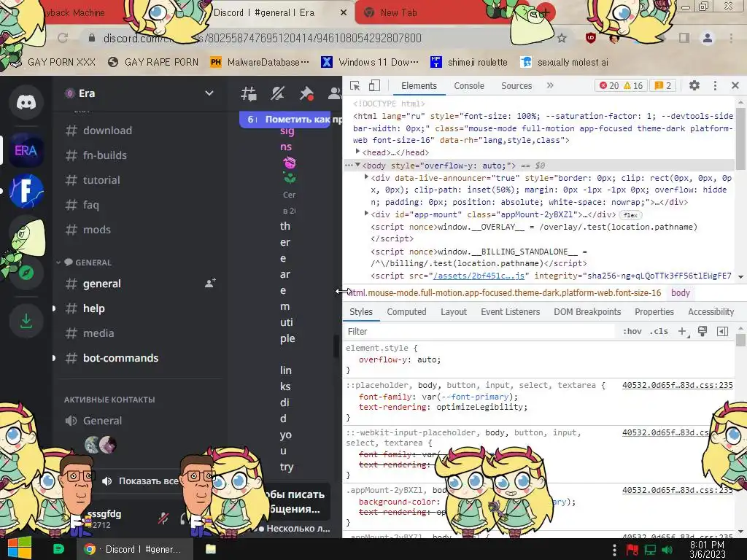Click the element rendering paintbrush icon in Styles
This screenshot has width=747, height=560.
(x=703, y=332)
